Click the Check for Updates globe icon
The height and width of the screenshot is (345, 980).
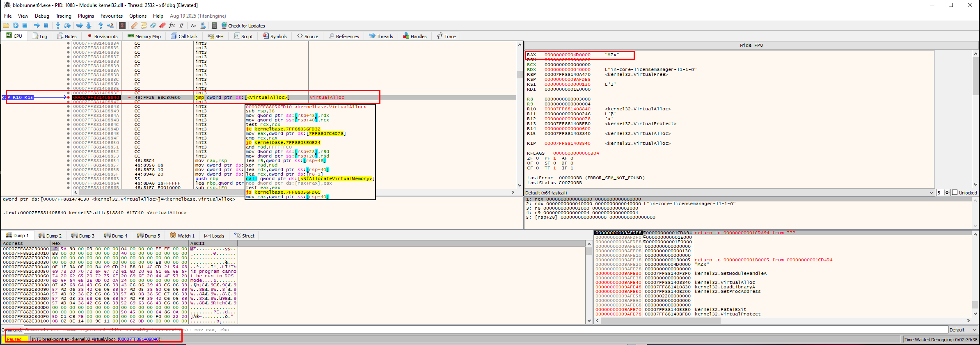(224, 25)
